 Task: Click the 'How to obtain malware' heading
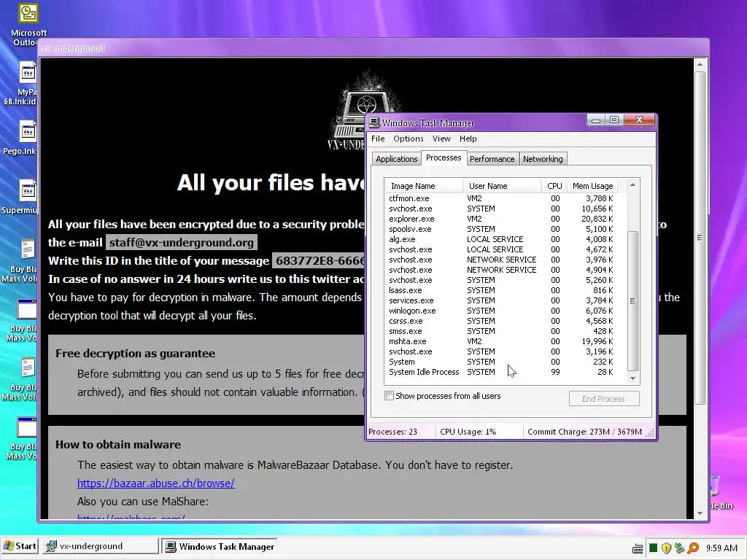coord(118,444)
